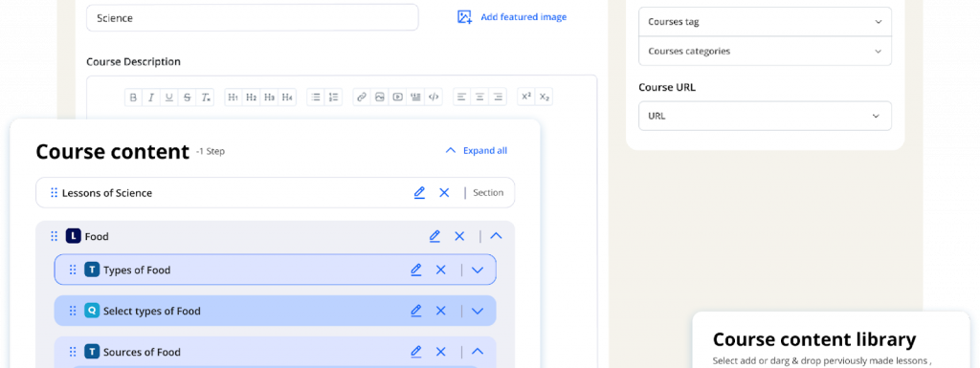Align text center

pyautogui.click(x=480, y=97)
